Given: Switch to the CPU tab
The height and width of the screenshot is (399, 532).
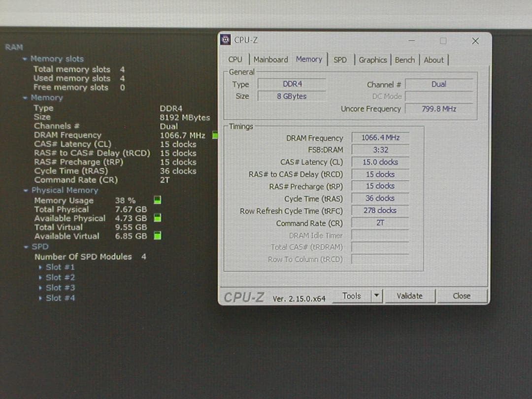Looking at the screenshot, I should tap(235, 60).
